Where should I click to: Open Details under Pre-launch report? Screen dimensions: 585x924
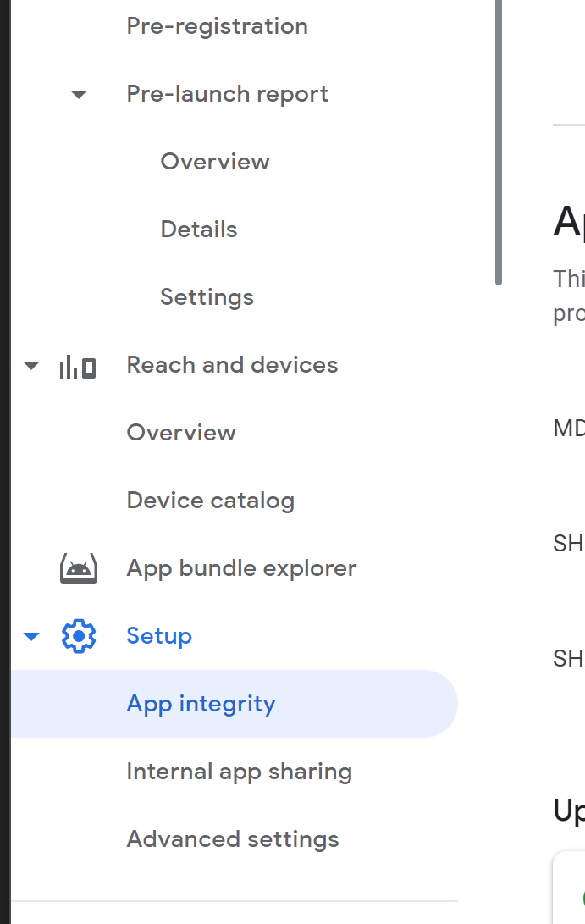point(199,230)
